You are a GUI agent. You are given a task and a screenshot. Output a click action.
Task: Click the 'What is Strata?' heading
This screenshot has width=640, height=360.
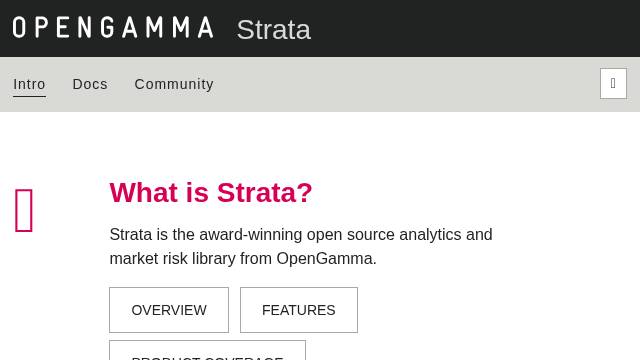click(x=211, y=192)
